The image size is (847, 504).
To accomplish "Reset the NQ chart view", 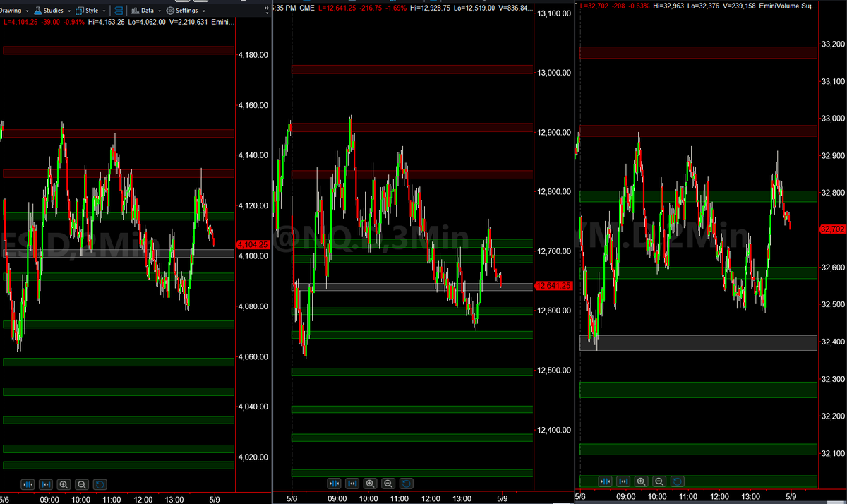I will (x=406, y=484).
